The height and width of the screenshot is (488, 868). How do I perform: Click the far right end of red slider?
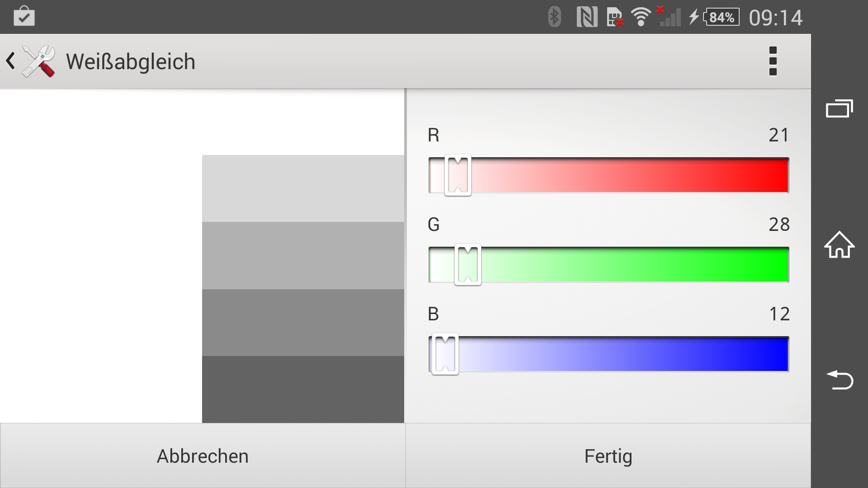tap(785, 175)
